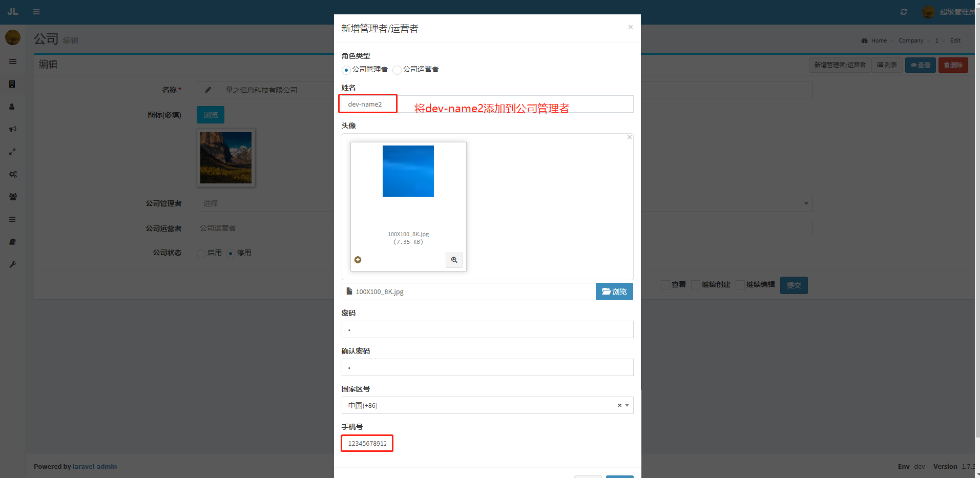This screenshot has height=478, width=980.
Task: Clear the 中国(+86) selection with ×
Action: coord(619,405)
